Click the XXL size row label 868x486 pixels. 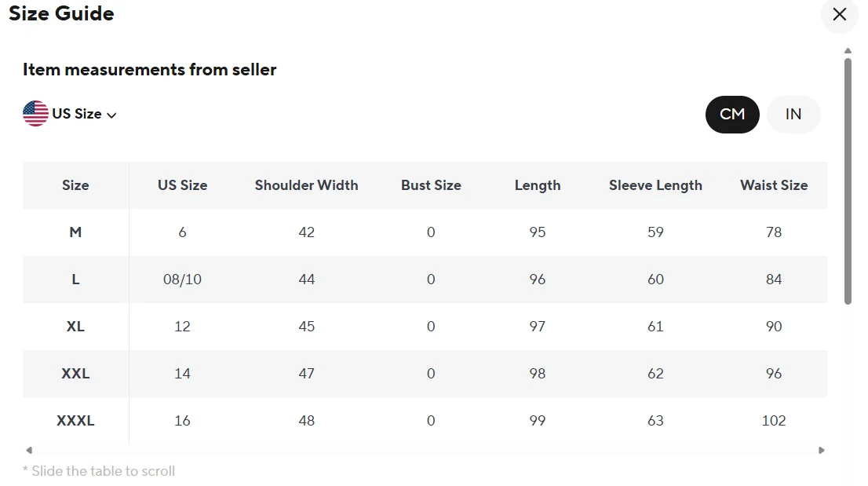click(75, 374)
